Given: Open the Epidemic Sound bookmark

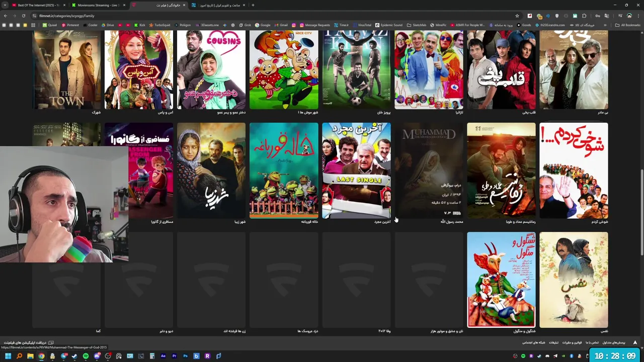Looking at the screenshot, I should [x=389, y=25].
